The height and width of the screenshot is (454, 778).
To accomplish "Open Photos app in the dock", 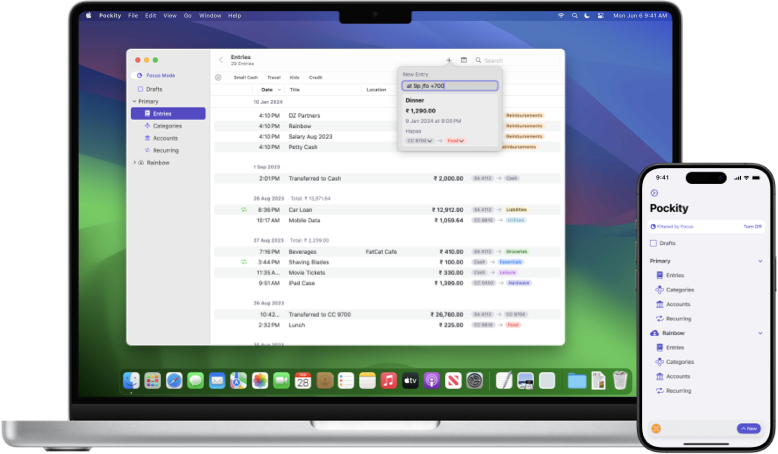I will 260,381.
